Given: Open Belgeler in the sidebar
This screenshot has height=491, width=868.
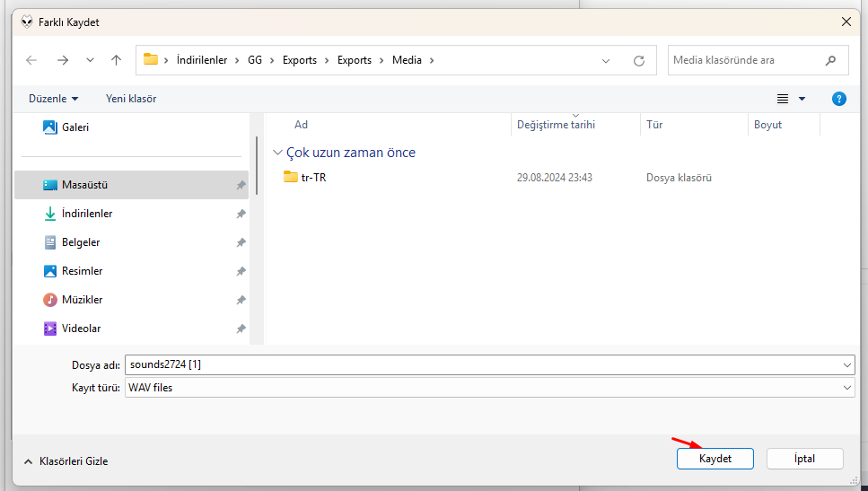Looking at the screenshot, I should (131, 242).
